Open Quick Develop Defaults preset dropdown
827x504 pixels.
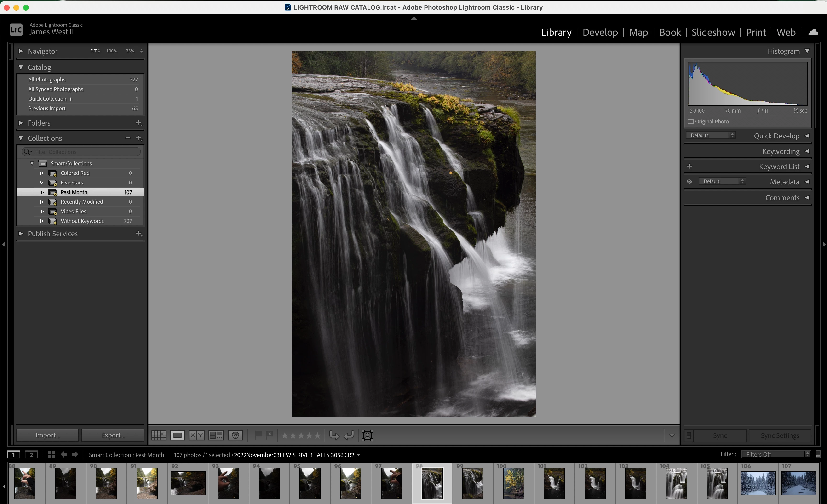coord(711,135)
